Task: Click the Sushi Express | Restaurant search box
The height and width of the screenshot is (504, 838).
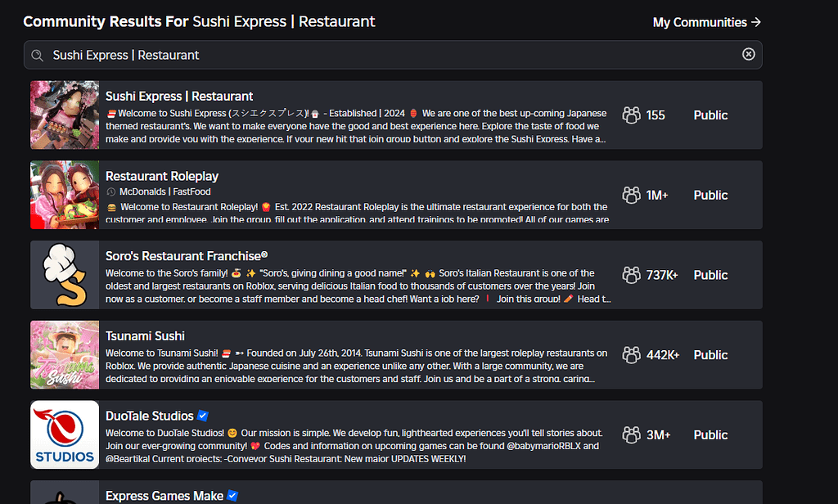Action: [393, 55]
